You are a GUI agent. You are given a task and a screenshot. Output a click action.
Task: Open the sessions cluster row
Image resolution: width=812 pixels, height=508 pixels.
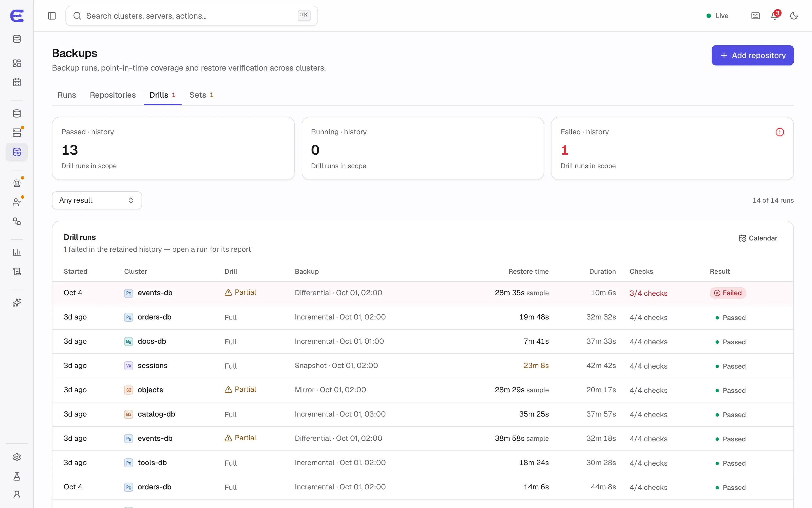click(422, 365)
